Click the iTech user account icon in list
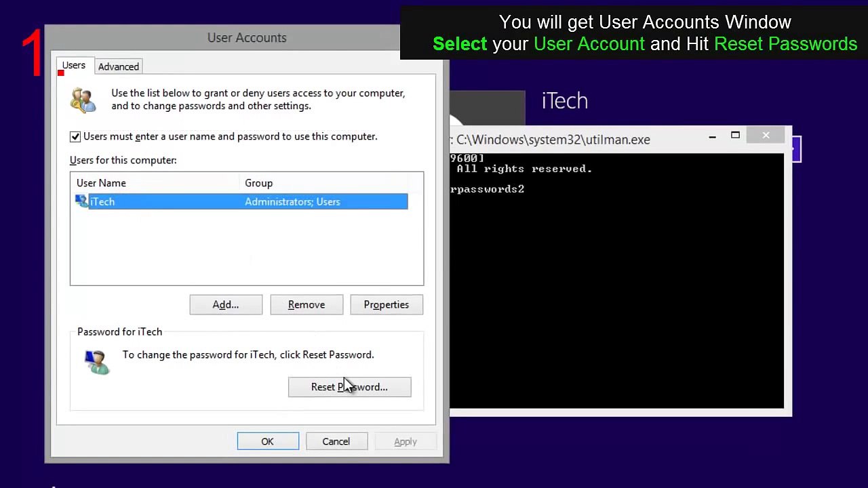 (x=81, y=201)
